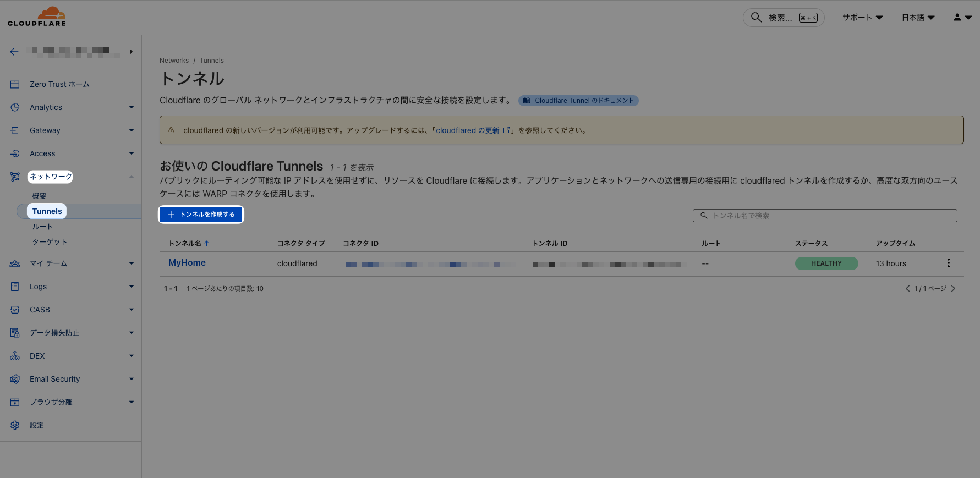Image resolution: width=980 pixels, height=478 pixels.
Task: Expand the Access menu arrow
Action: tap(132, 153)
